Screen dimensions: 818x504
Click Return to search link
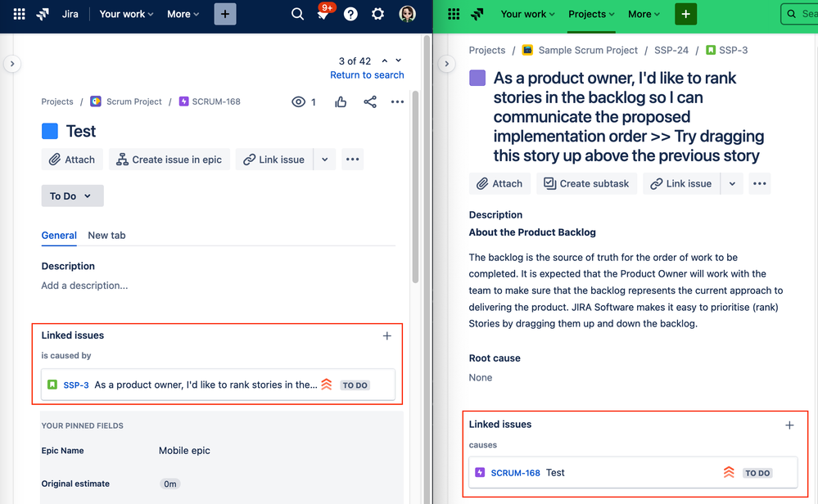(367, 75)
